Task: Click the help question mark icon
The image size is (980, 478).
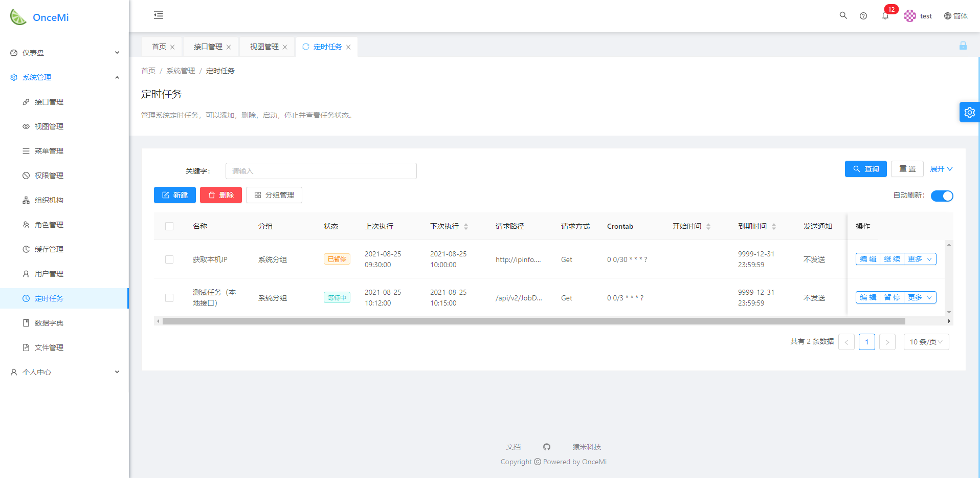Action: point(863,16)
